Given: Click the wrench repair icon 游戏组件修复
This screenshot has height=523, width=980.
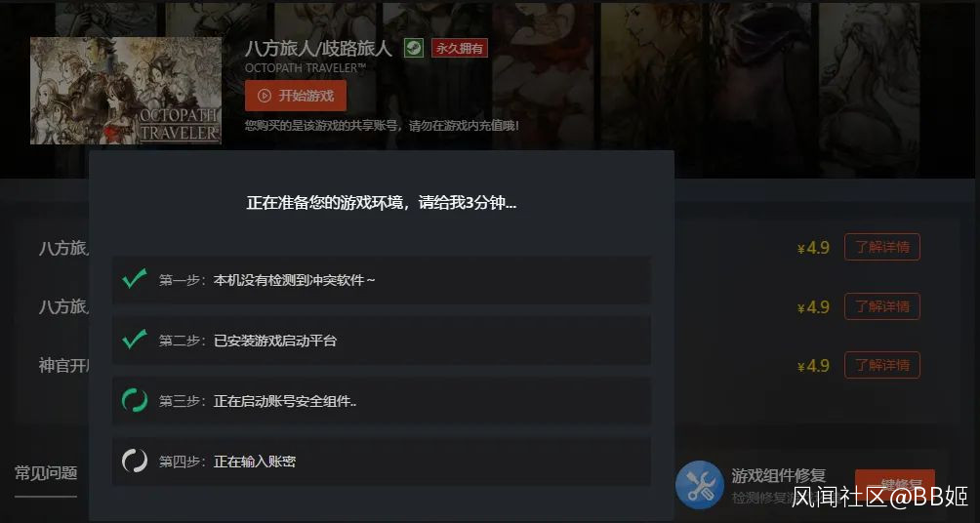Looking at the screenshot, I should (x=700, y=484).
